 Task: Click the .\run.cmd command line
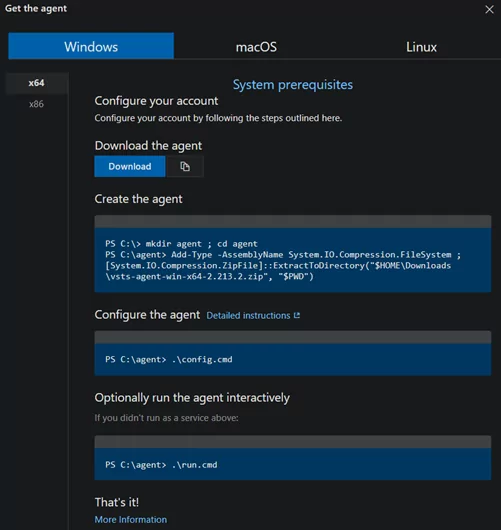tap(161, 465)
